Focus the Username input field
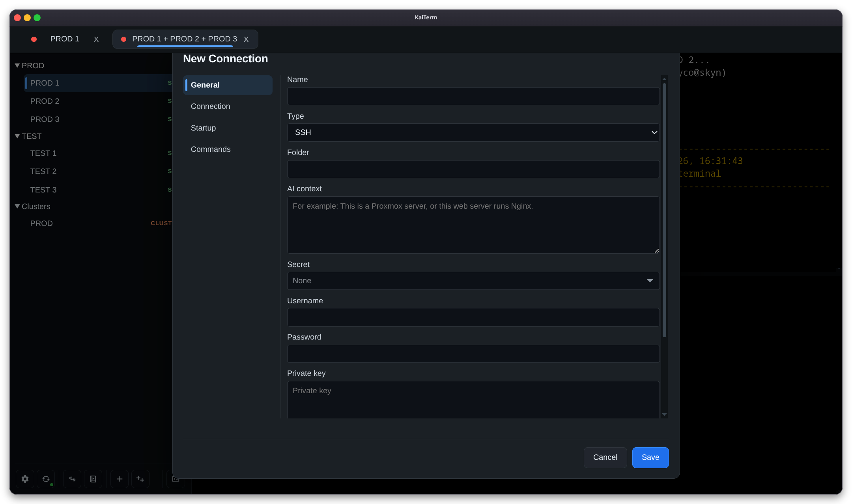The width and height of the screenshot is (852, 504). (x=473, y=317)
